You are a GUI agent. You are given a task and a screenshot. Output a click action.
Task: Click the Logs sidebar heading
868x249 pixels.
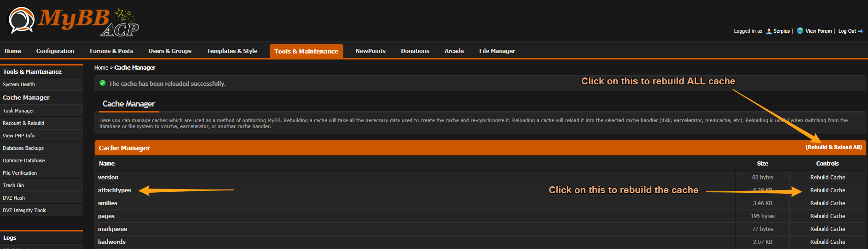click(10, 238)
